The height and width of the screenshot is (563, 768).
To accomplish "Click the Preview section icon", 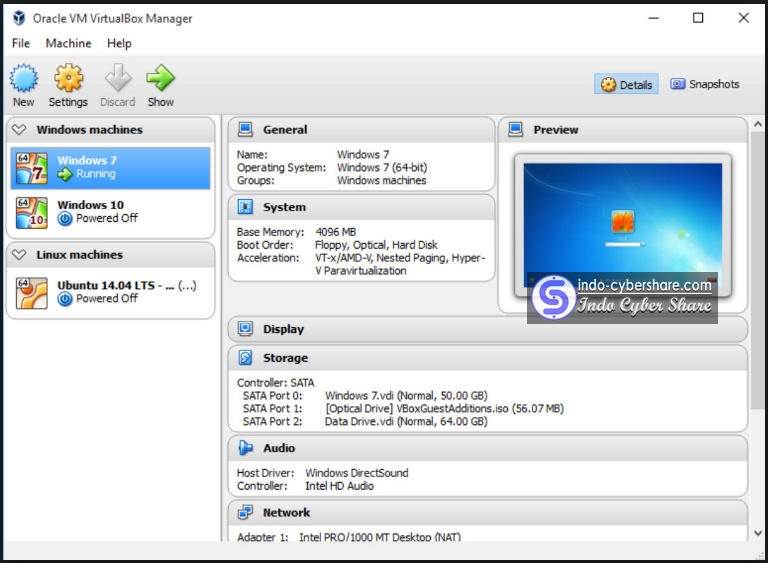I will point(515,129).
